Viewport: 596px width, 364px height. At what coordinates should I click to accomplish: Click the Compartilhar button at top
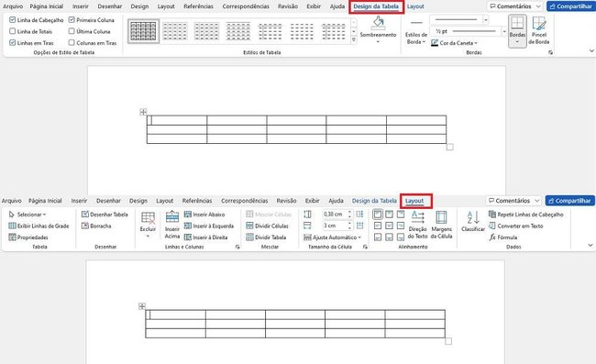(x=570, y=6)
